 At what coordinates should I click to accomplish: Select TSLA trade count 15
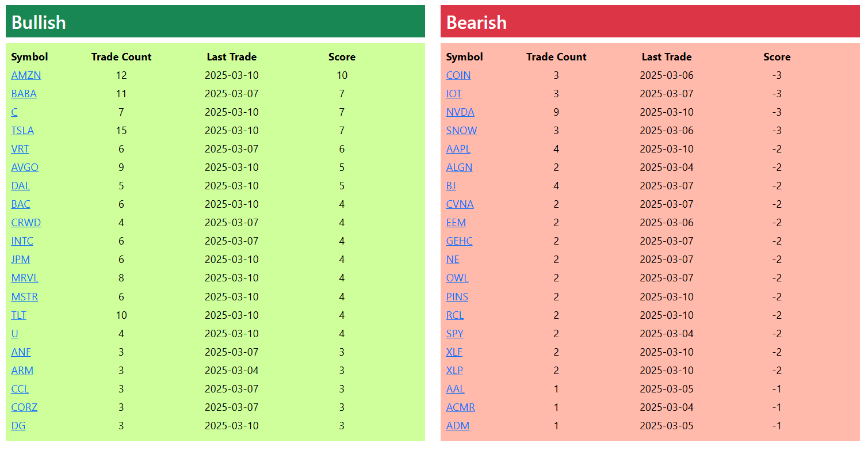(121, 131)
